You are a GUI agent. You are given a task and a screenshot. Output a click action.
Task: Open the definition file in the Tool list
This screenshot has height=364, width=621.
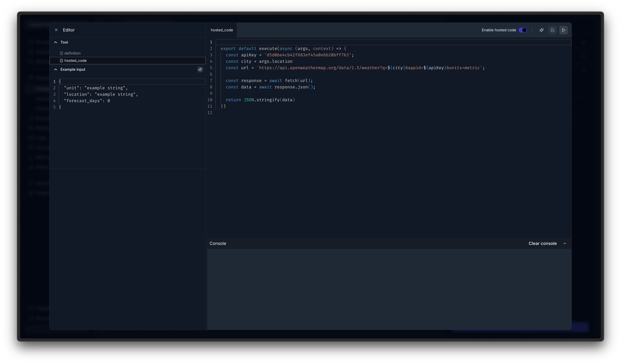[72, 53]
